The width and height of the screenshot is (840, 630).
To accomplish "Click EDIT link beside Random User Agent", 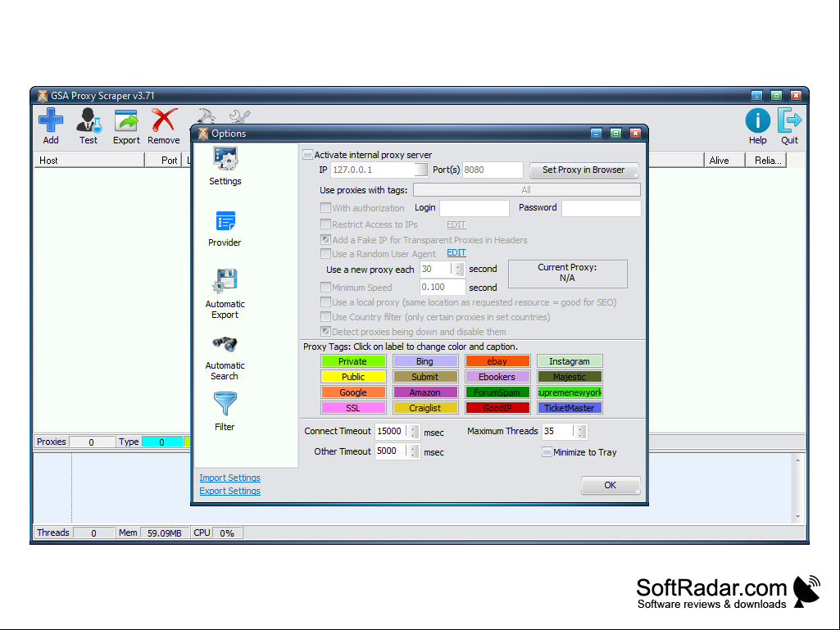I will click(x=456, y=252).
